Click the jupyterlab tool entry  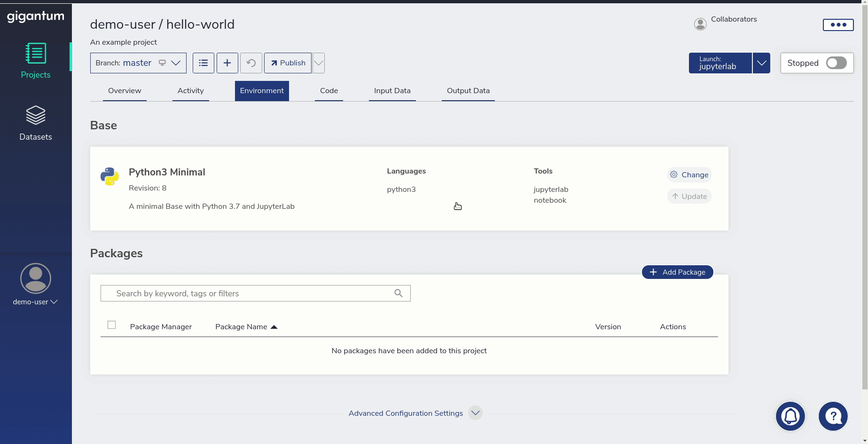point(551,190)
